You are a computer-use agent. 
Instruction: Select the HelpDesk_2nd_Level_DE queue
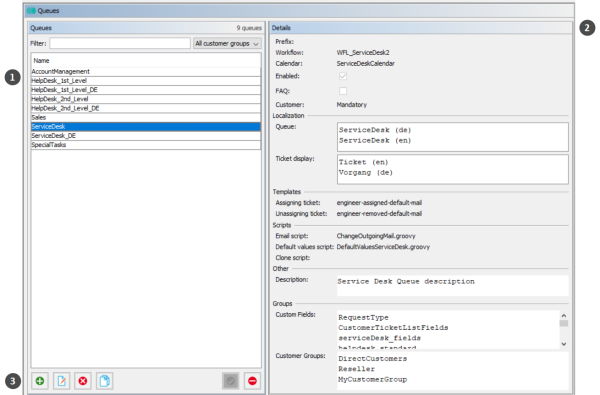pyautogui.click(x=146, y=108)
